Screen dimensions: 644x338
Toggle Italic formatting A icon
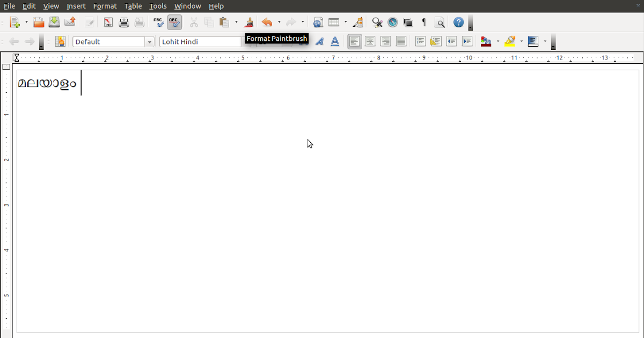click(319, 41)
